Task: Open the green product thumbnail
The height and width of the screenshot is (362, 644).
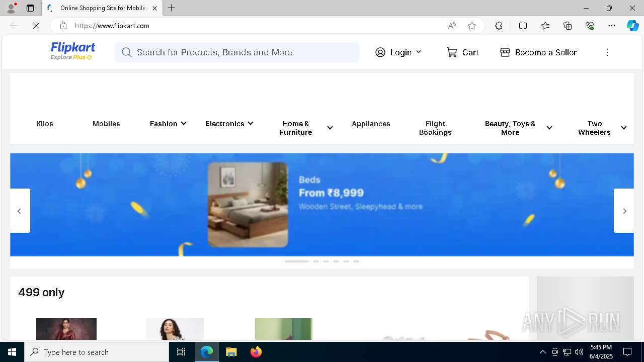Action: (x=284, y=329)
